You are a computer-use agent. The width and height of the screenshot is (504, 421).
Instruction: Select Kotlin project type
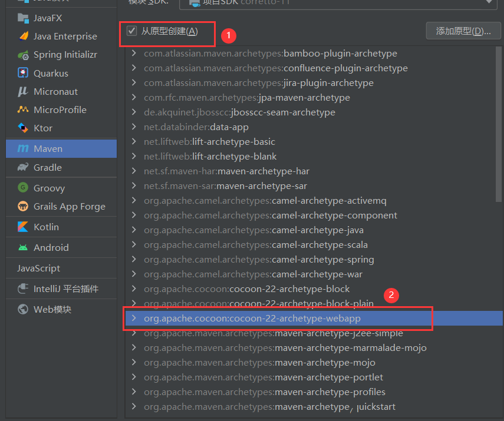(61, 227)
